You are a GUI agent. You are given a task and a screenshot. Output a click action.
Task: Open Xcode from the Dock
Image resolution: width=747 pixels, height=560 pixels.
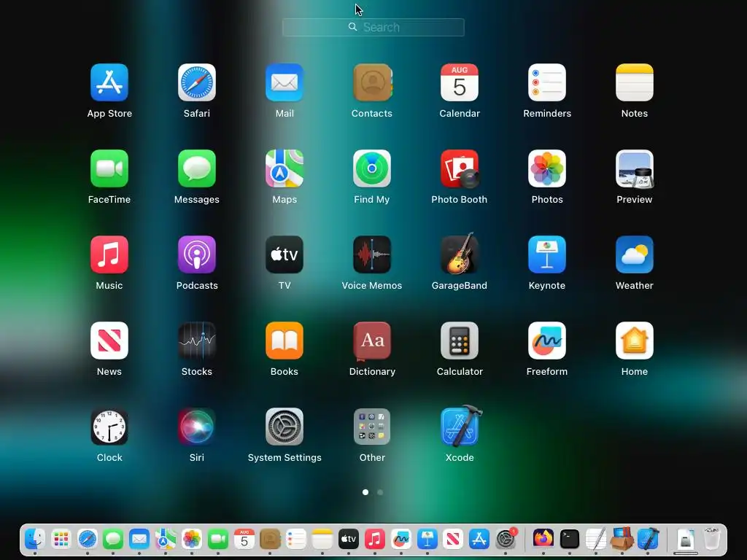tap(649, 539)
